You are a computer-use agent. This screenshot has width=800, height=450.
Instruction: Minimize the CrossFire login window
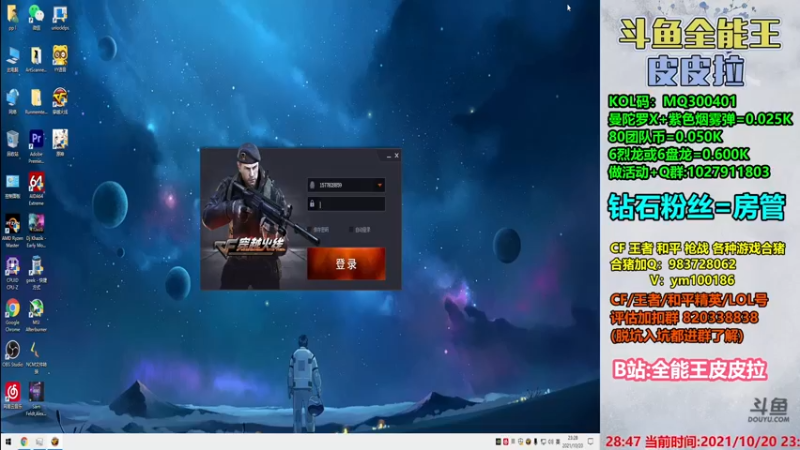pos(389,156)
